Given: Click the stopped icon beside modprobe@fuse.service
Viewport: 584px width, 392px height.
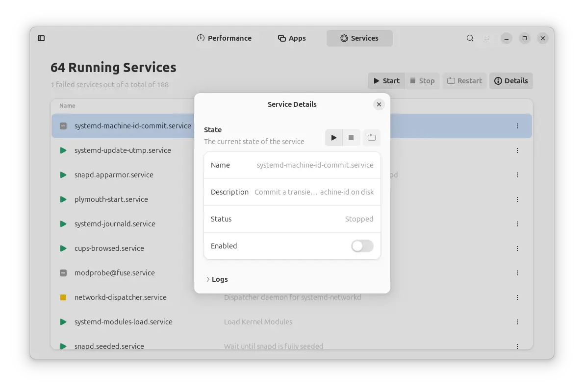Looking at the screenshot, I should [x=63, y=272].
